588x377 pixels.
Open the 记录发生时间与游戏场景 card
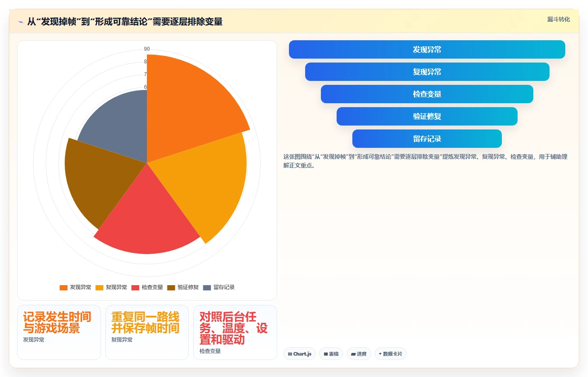[x=59, y=332]
